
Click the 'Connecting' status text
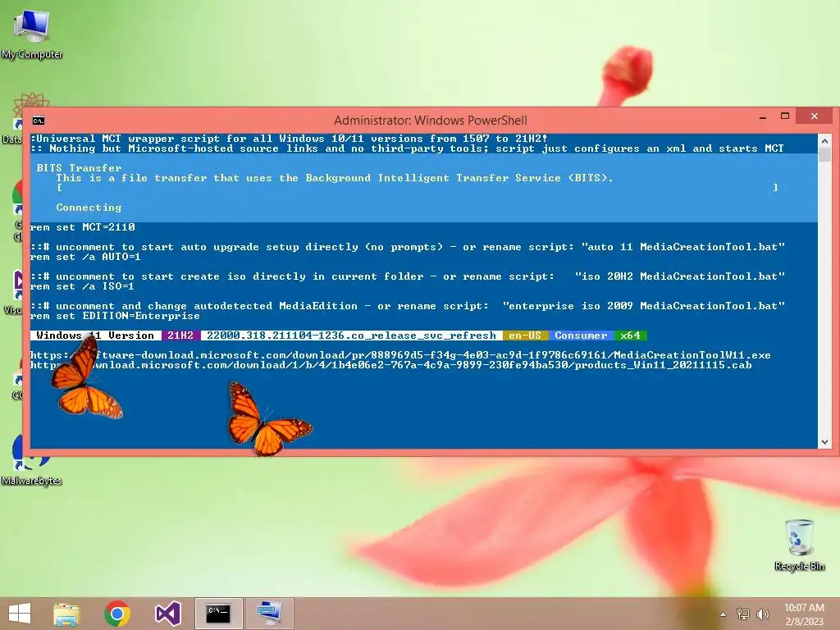click(89, 208)
